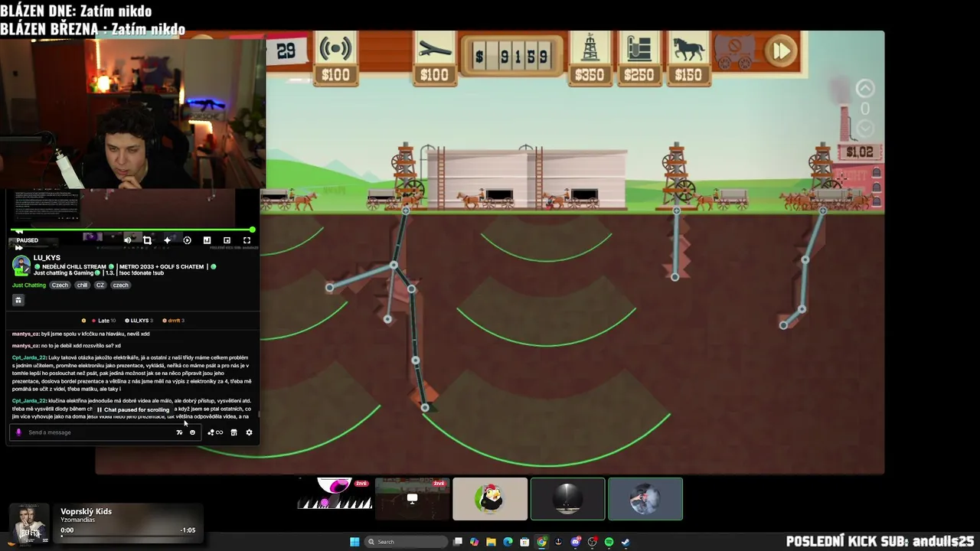Open Spotify from the taskbar
This screenshot has width=980, height=551.
[x=609, y=542]
